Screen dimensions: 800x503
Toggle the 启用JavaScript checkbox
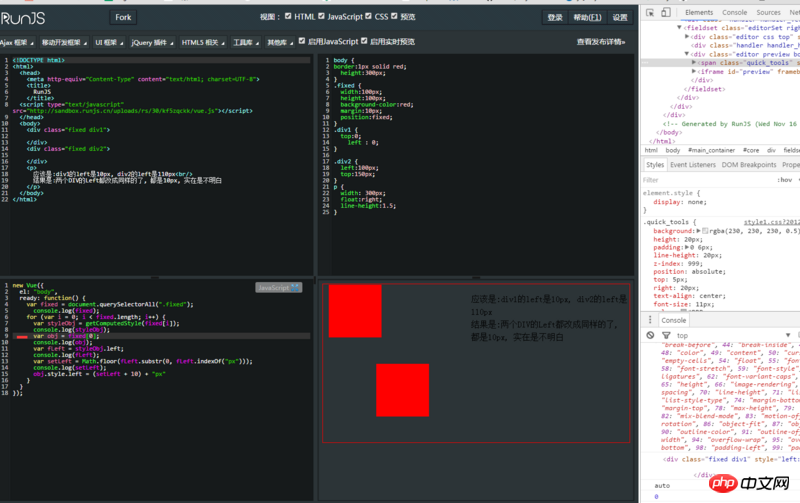click(x=302, y=42)
